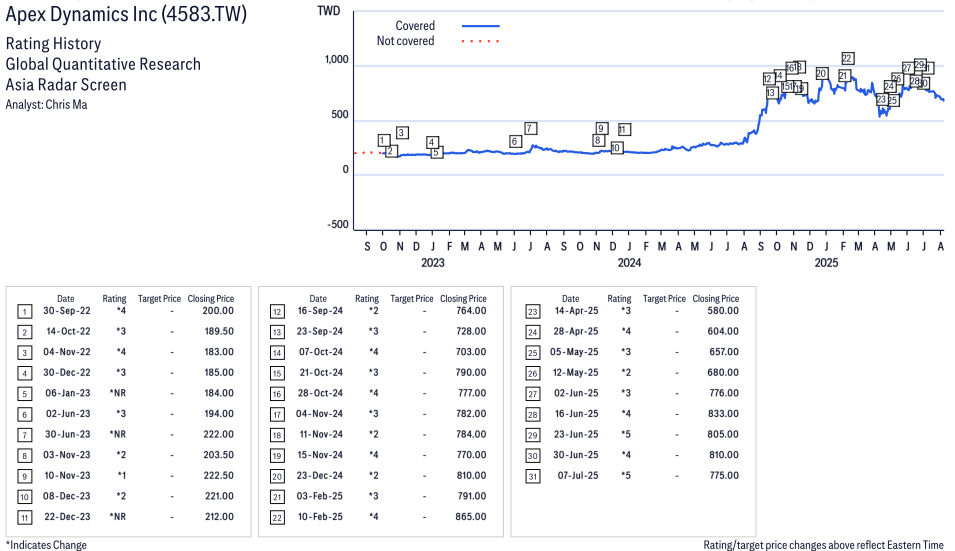Screen dimensions: 955x551
Task: Click the *5 rating in the 23-Jun-25 row
Action: point(626,434)
